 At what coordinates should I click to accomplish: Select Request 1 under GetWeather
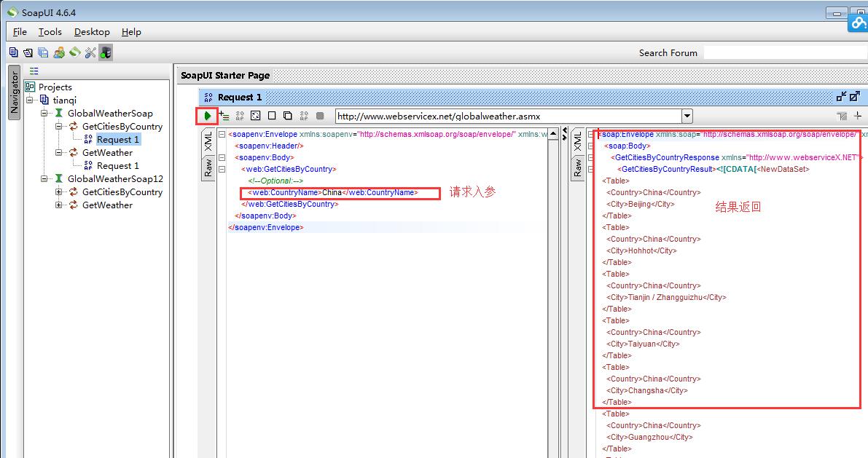tap(118, 166)
